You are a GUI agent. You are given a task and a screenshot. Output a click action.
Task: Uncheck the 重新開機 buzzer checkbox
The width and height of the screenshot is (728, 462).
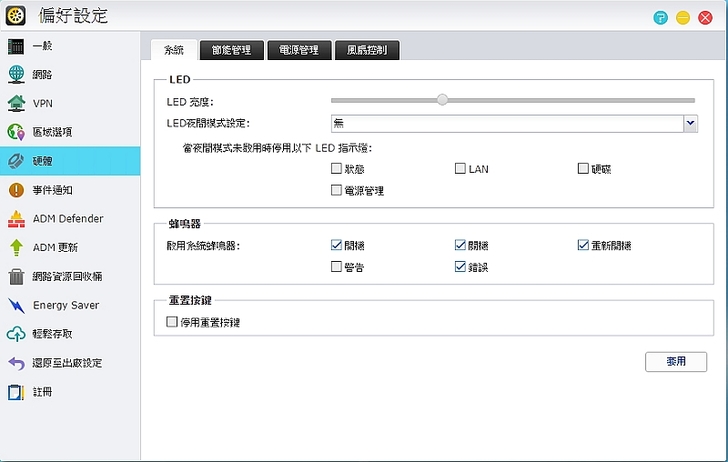(583, 245)
